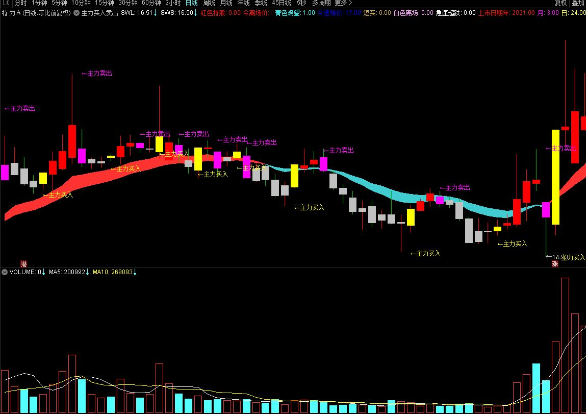Click the red 涨 marker icon at bottom left of chart

[24, 264]
